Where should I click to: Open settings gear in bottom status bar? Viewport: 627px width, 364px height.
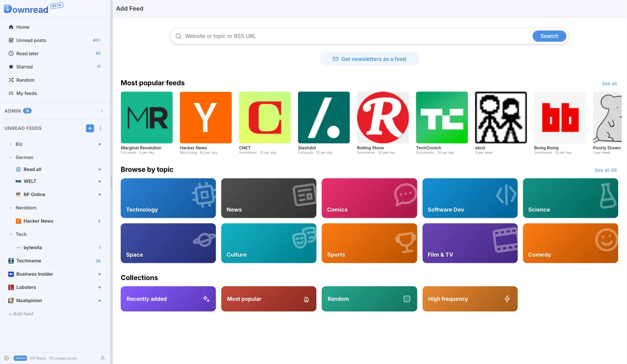[x=6, y=358]
